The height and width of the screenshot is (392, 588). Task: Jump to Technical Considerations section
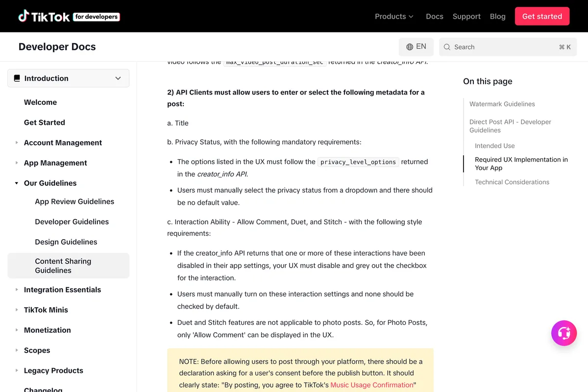tap(512, 182)
